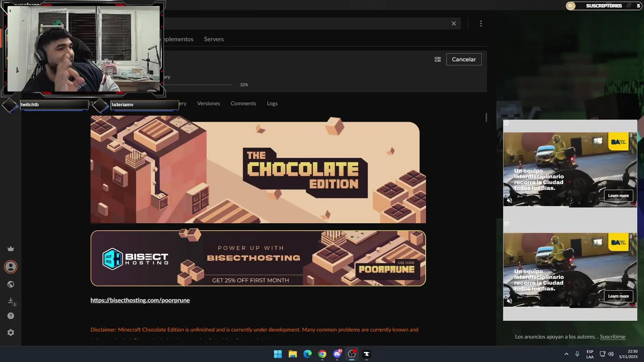Click the Disclaimer paragraph text
Image resolution: width=644 pixels, height=362 pixels.
[255, 334]
